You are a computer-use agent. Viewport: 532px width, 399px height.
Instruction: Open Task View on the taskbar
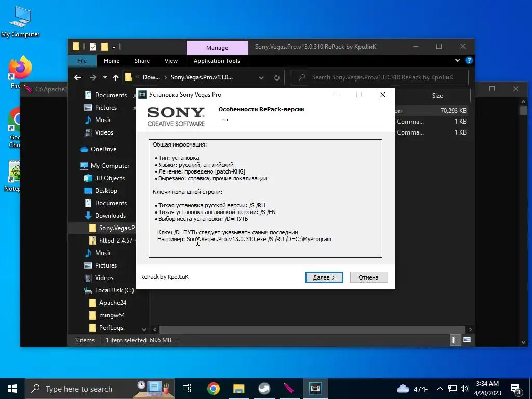coord(187,389)
